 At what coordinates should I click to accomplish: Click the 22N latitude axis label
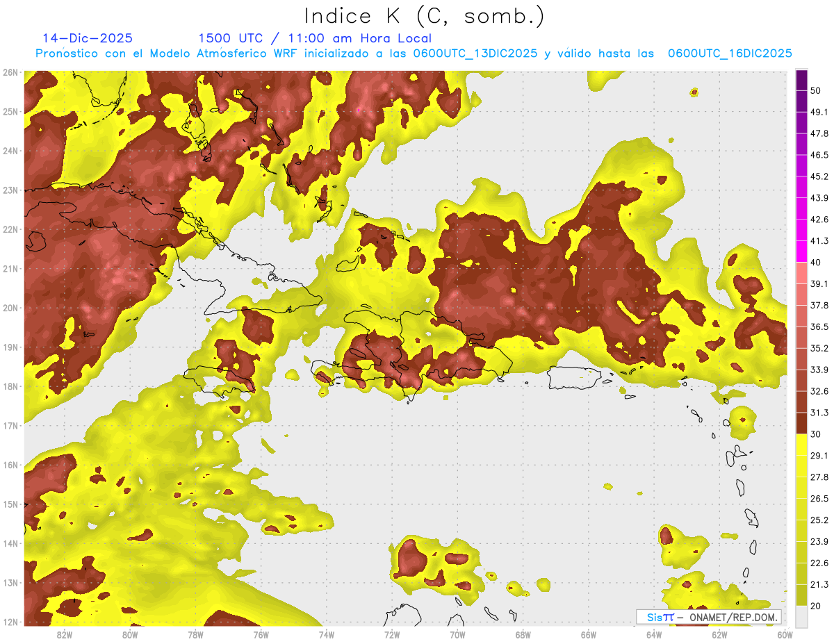pos(10,229)
